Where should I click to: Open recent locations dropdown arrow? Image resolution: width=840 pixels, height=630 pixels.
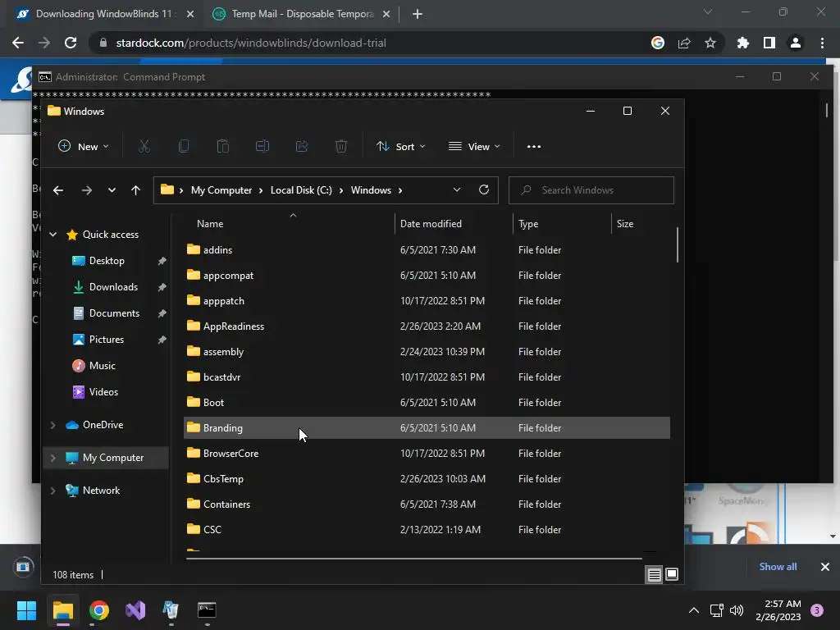112,190
